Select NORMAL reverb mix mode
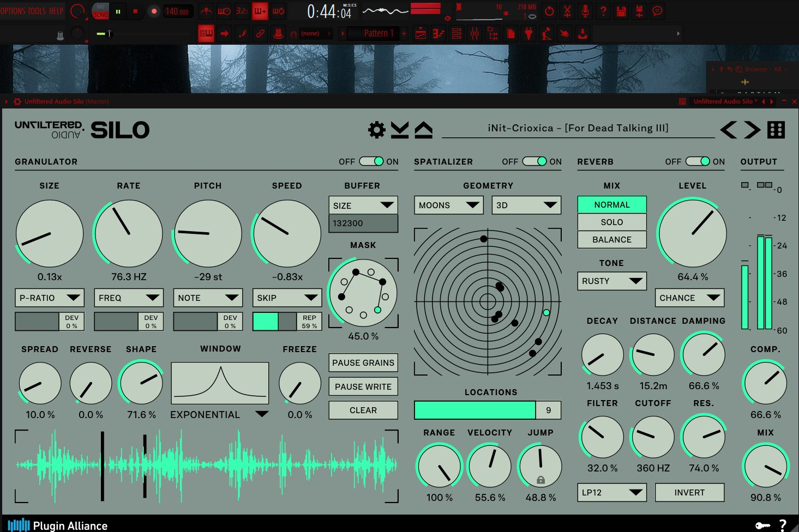The height and width of the screenshot is (532, 799). pos(612,204)
